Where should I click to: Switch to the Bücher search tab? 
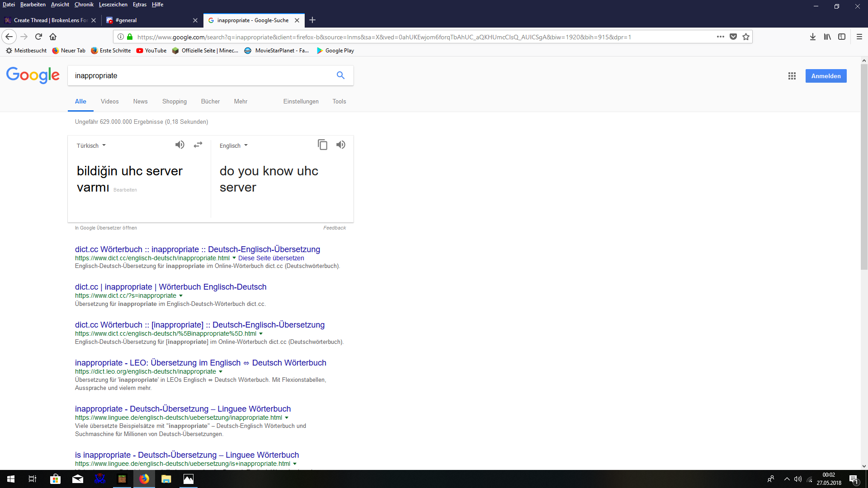[210, 101]
